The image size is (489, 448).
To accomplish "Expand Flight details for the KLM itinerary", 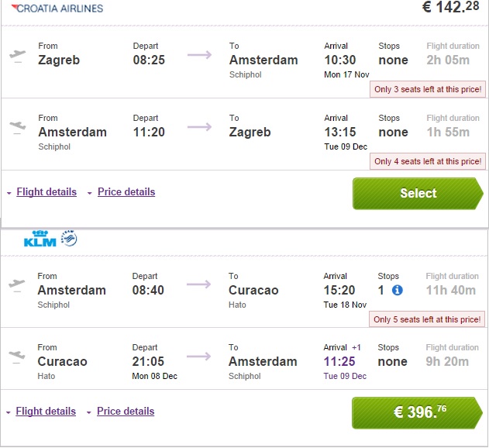I will coord(46,412).
